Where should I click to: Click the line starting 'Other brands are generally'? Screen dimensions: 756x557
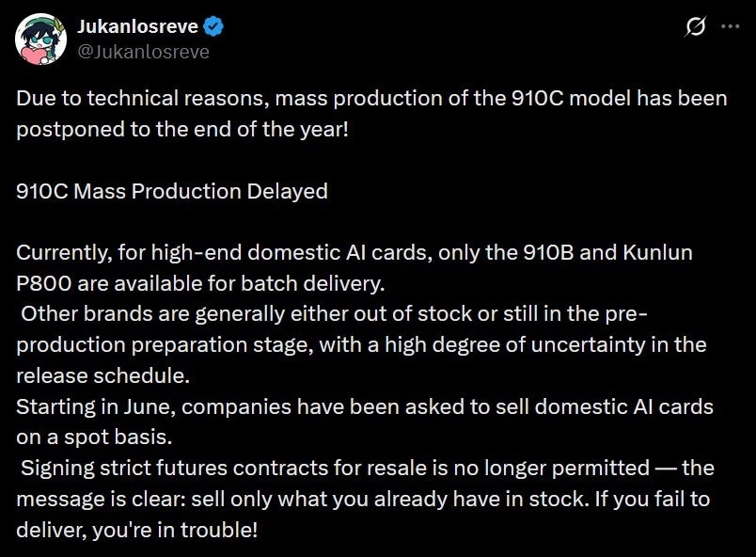click(x=334, y=314)
